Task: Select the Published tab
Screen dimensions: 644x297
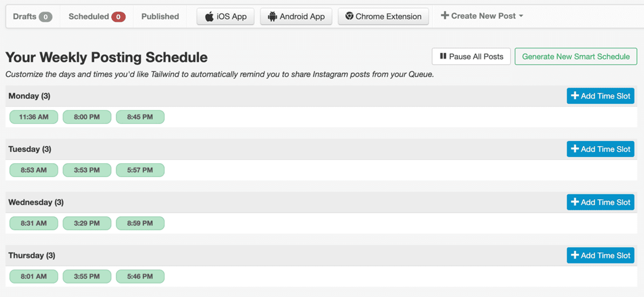Action: (x=160, y=16)
